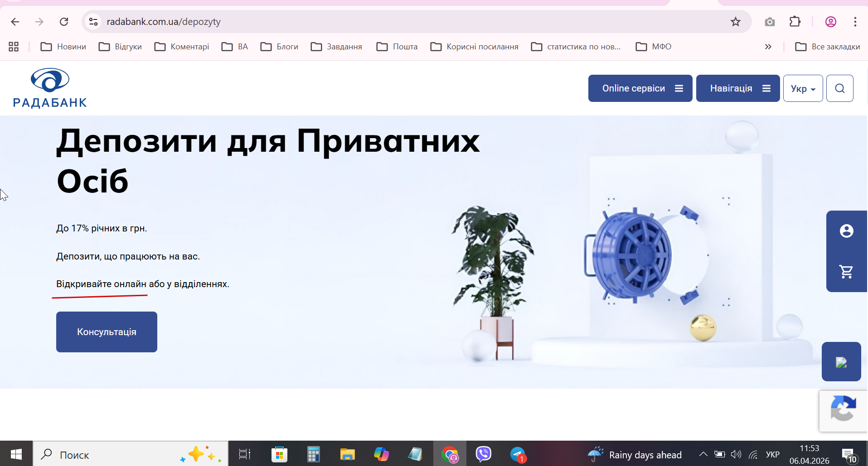Open the статистика по нов... bookmark folder
This screenshot has width=868, height=466.
[576, 47]
